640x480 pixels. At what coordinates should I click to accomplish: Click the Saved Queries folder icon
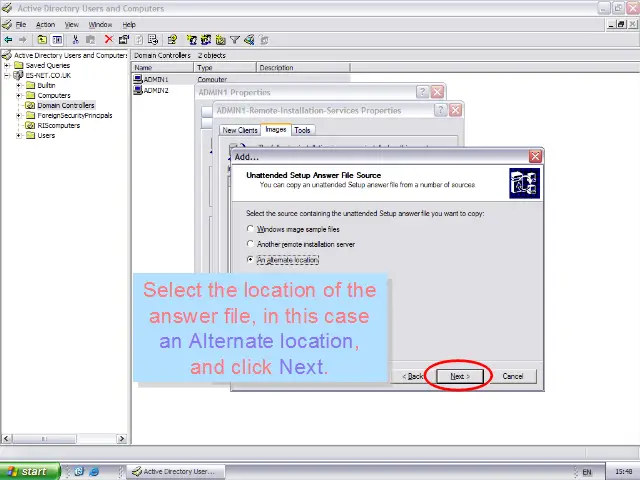click(19, 65)
